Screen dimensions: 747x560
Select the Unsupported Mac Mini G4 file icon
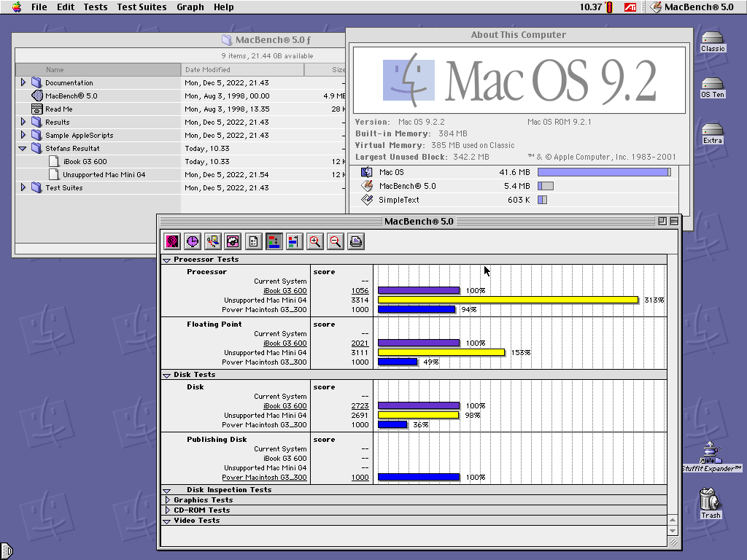coord(54,175)
